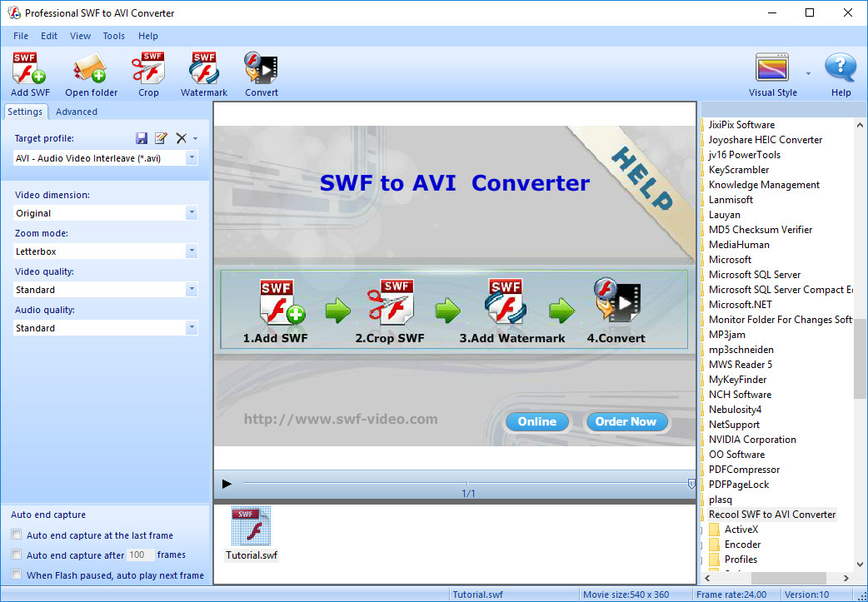Open the Audio quality dropdown
This screenshot has height=602, width=868.
(x=192, y=327)
